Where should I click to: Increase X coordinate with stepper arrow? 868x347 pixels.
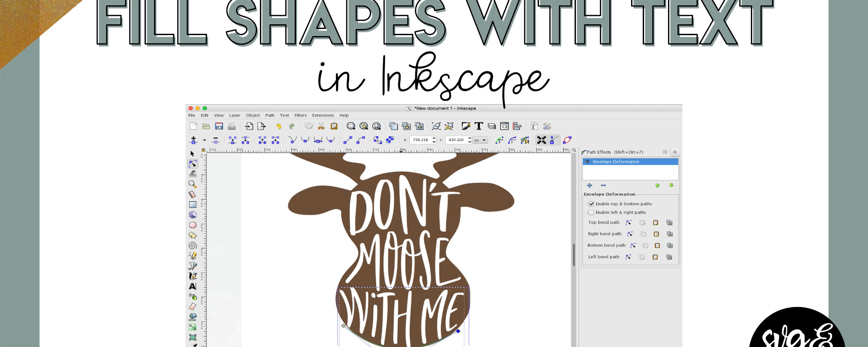pos(434,138)
